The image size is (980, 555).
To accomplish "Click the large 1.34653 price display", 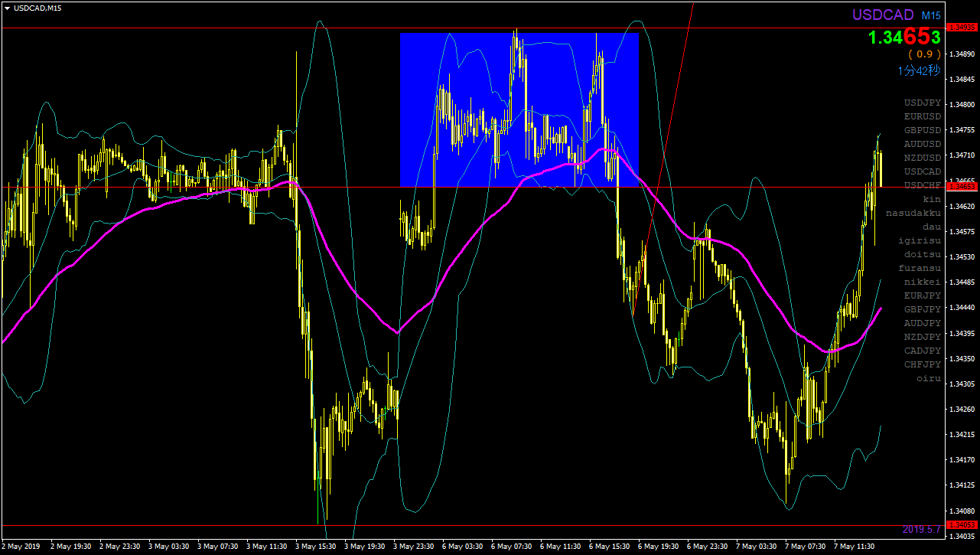I will 904,37.
